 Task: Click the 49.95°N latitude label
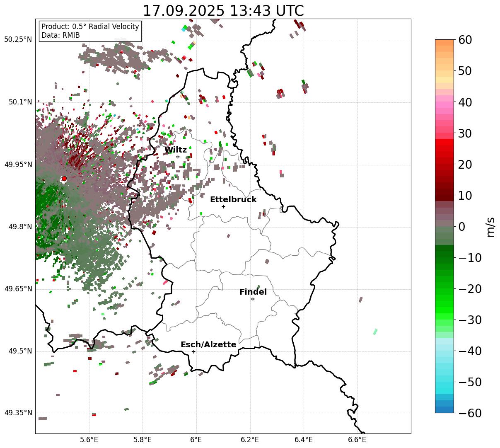click(18, 165)
